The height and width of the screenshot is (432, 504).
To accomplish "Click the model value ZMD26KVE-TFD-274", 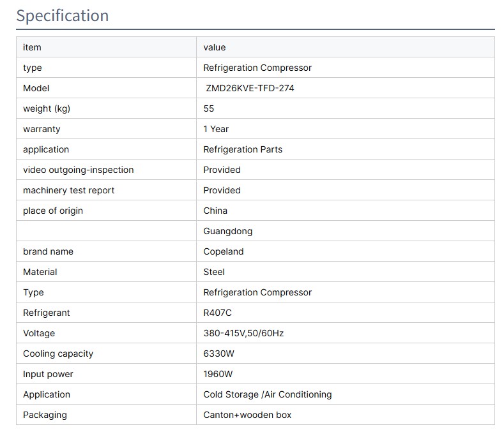I will tap(250, 88).
